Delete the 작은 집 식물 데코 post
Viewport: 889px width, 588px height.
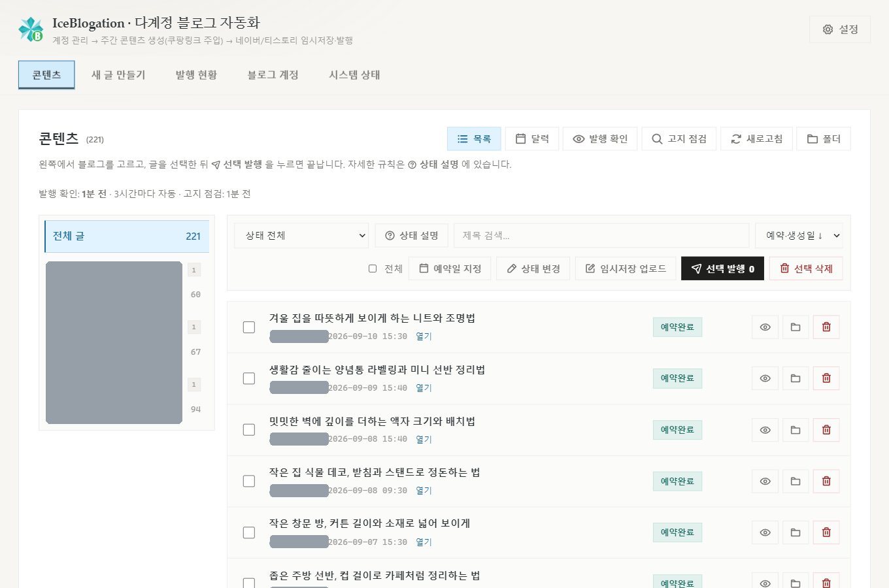pos(826,481)
